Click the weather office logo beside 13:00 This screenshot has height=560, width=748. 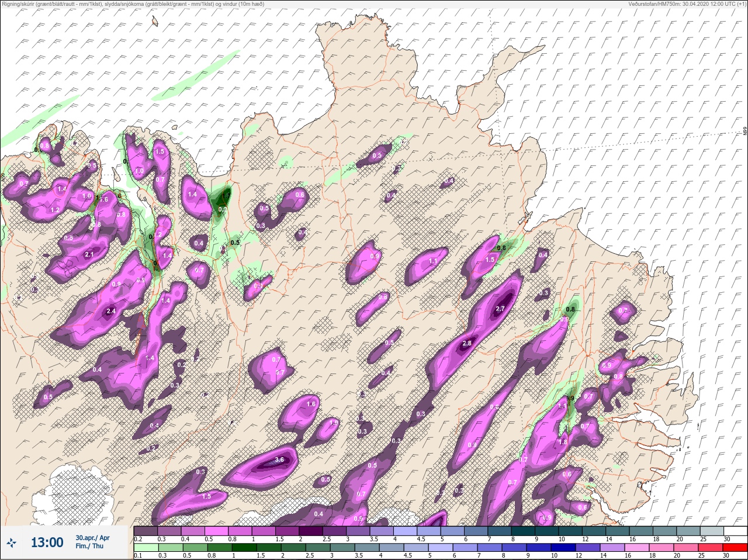tap(12, 543)
